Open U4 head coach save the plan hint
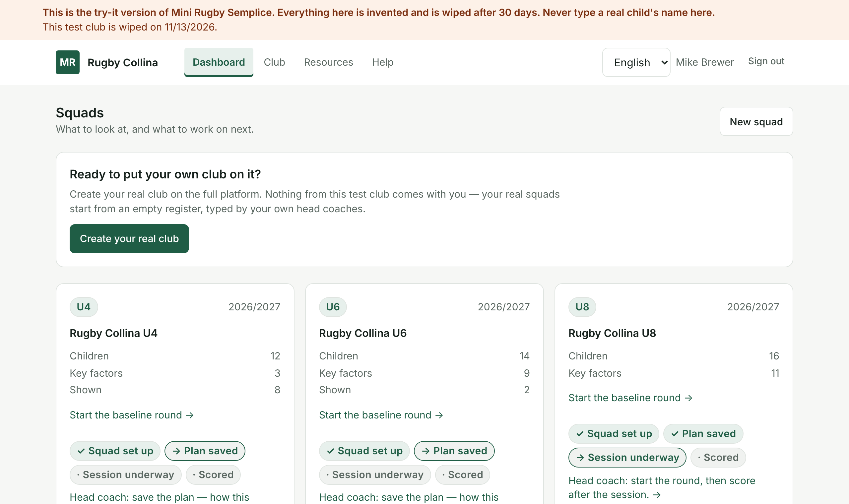This screenshot has height=504, width=849. click(159, 497)
